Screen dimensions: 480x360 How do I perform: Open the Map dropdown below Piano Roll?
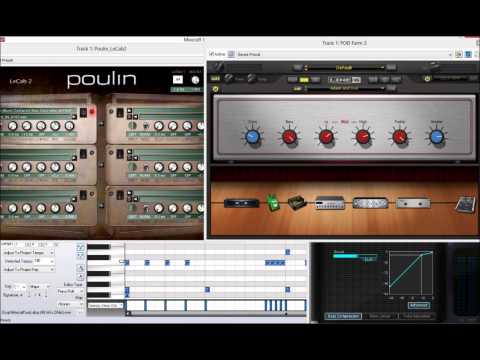[70, 304]
